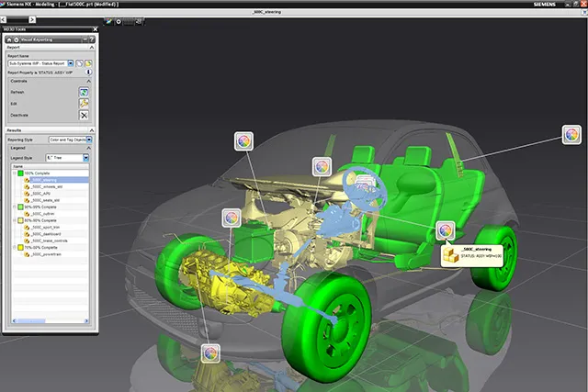Collapse the 80%-90% Complete tree group
588x392 pixels.
click(15, 220)
